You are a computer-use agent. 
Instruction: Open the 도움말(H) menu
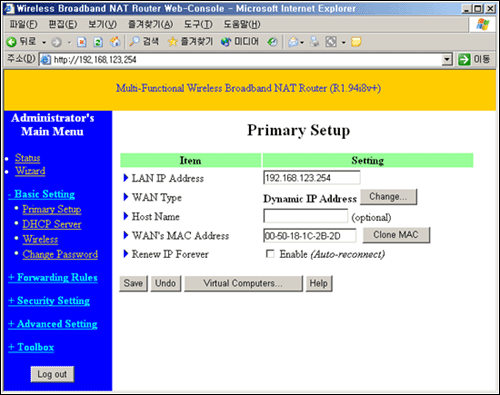pyautogui.click(x=242, y=24)
